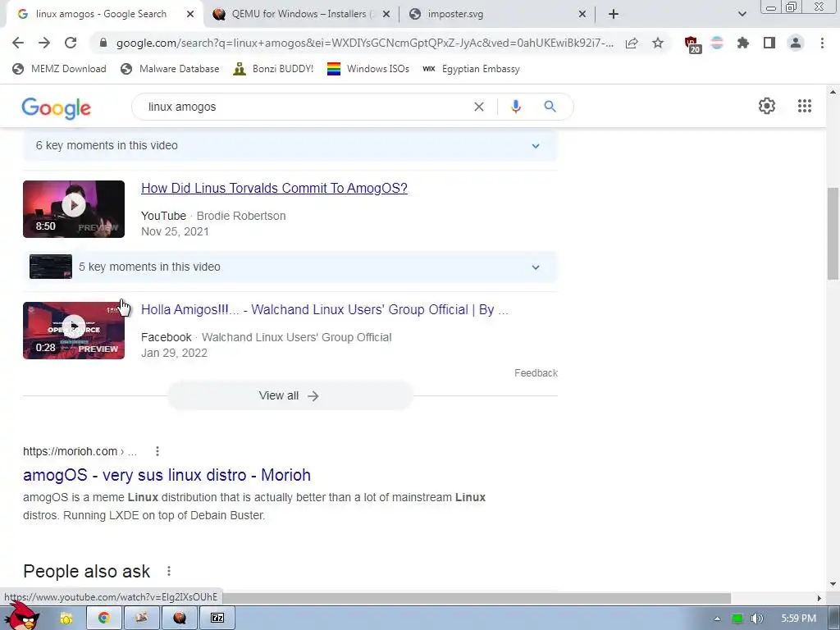Image resolution: width=840 pixels, height=630 pixels.
Task: Click the share page icon in address bar
Action: [632, 43]
